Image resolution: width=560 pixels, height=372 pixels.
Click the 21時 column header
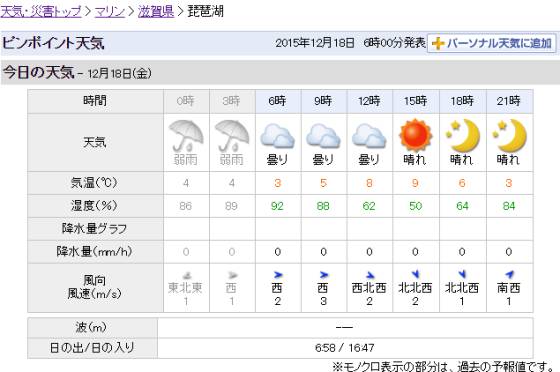(x=509, y=101)
